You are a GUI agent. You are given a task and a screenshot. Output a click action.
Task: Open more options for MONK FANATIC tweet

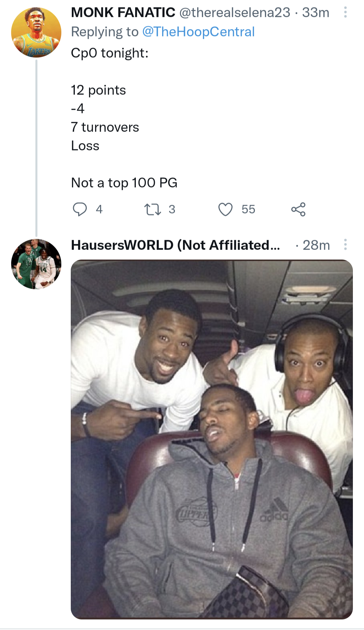tap(345, 12)
